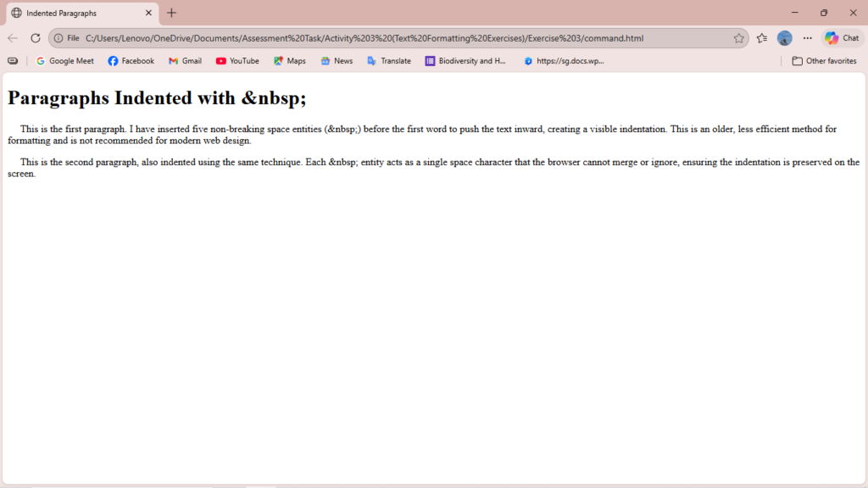Screen dimensions: 868x488
Task: Open the browser profile avatar
Action: (x=785, y=38)
